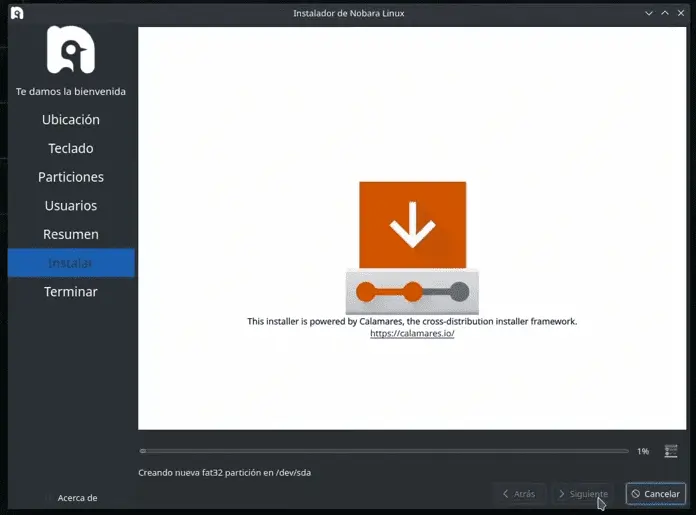Click the Nobara logo in the sidebar
The image size is (696, 515).
71,50
